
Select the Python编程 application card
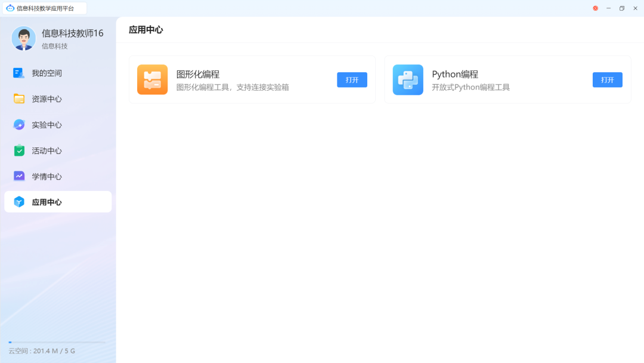507,79
